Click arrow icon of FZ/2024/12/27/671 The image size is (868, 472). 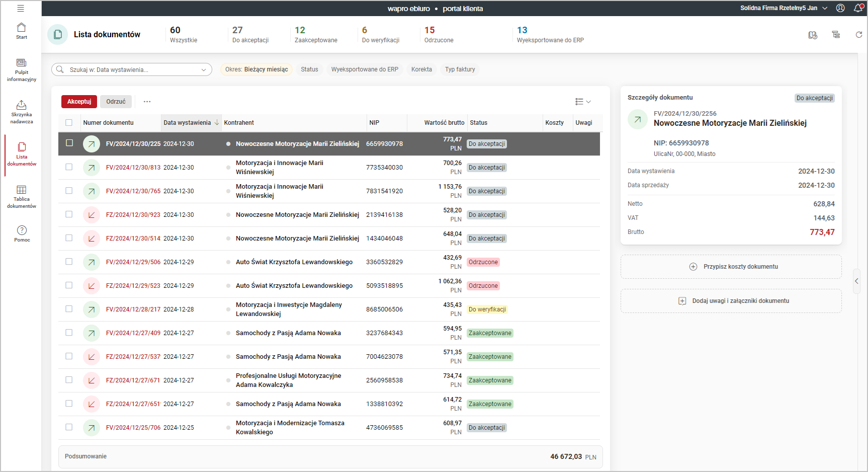(91, 380)
